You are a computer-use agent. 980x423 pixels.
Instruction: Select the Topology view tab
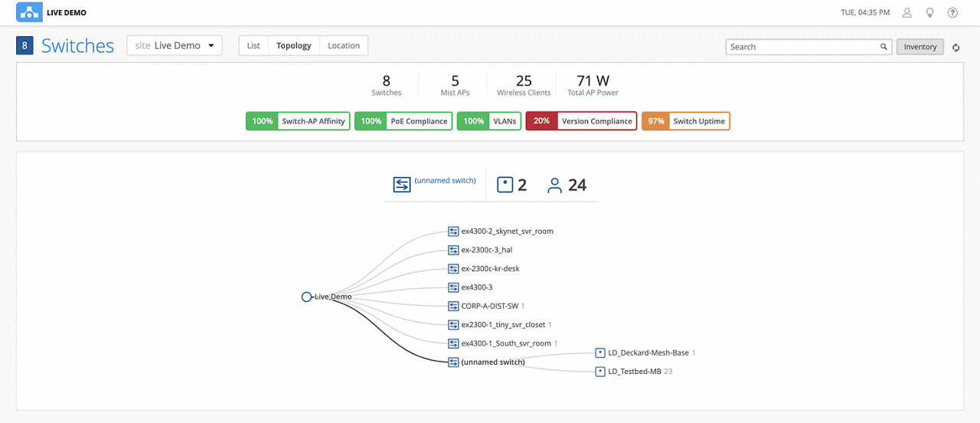[x=294, y=46]
